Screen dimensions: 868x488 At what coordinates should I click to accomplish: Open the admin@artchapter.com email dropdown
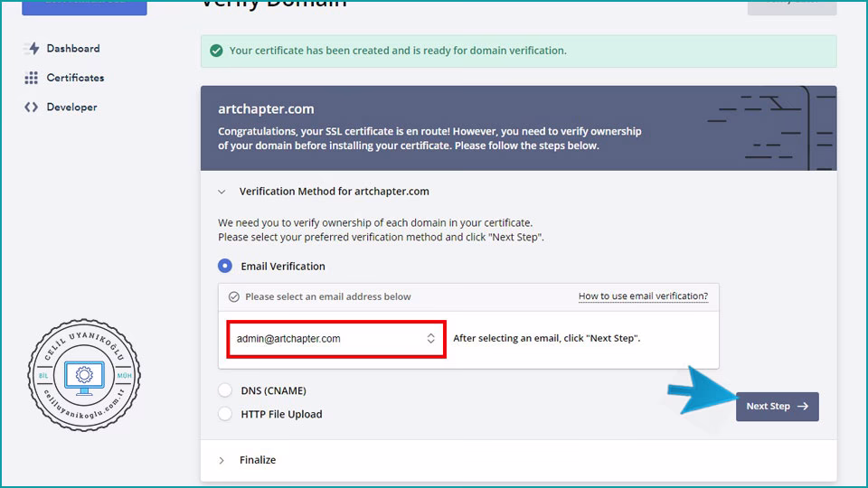coord(335,339)
